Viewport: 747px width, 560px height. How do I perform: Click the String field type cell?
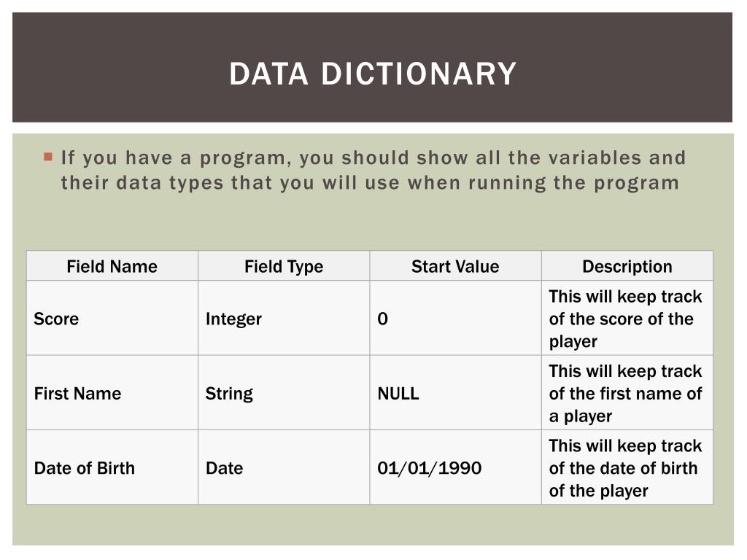tap(284, 393)
